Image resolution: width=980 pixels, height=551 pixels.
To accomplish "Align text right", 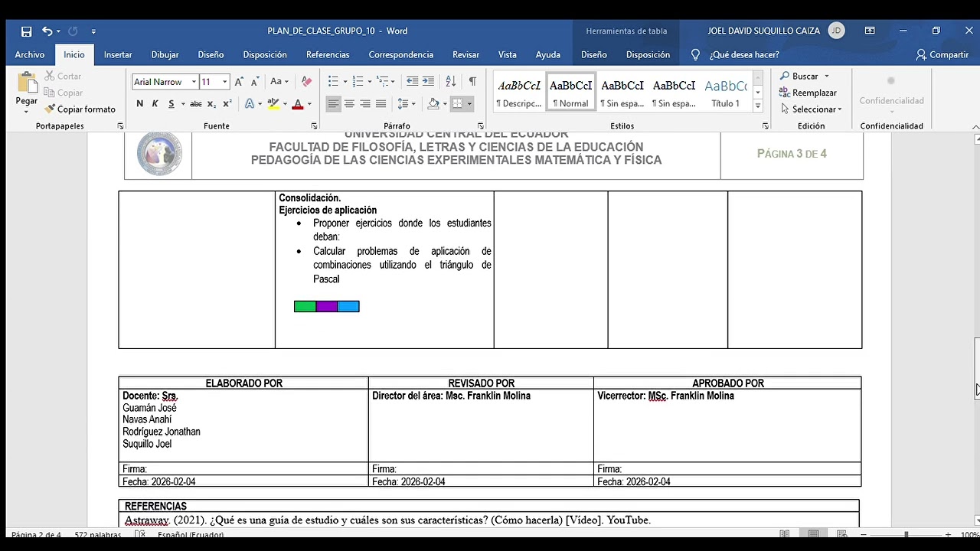I will (365, 104).
